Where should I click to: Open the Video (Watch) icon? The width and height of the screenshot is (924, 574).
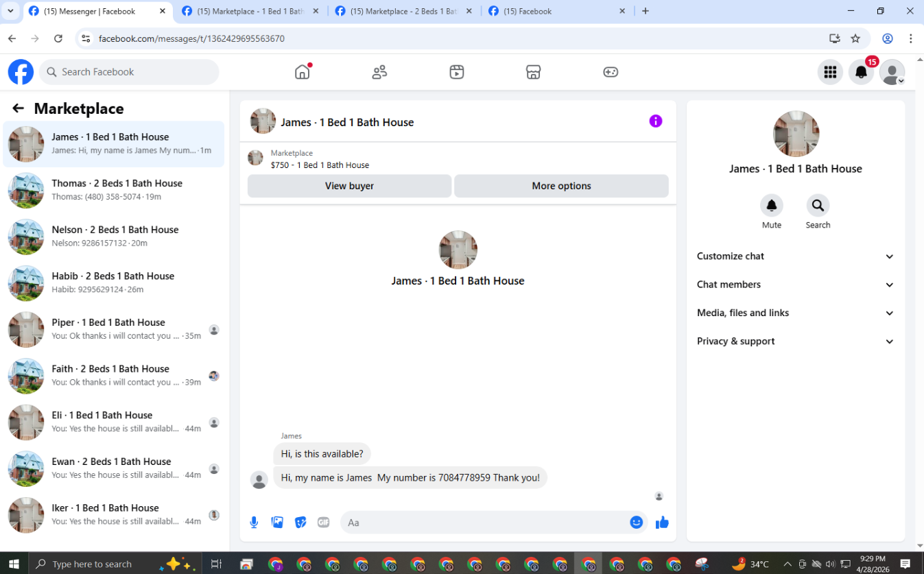coord(457,72)
